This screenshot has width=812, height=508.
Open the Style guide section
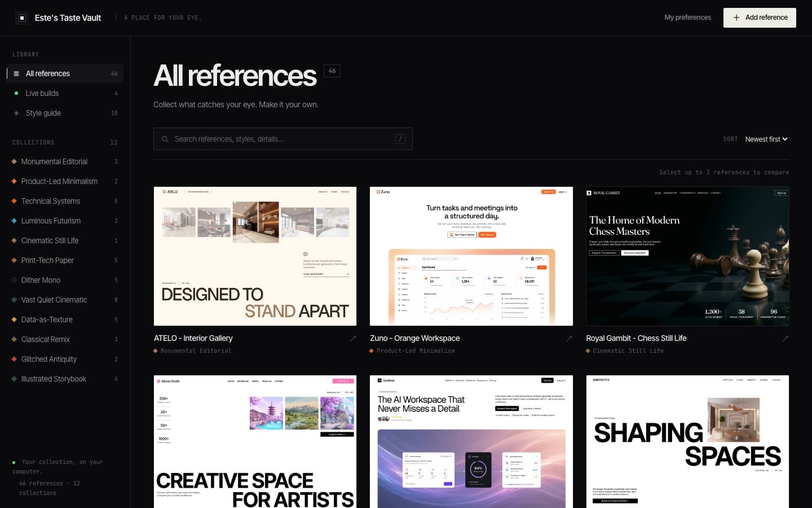pyautogui.click(x=65, y=113)
